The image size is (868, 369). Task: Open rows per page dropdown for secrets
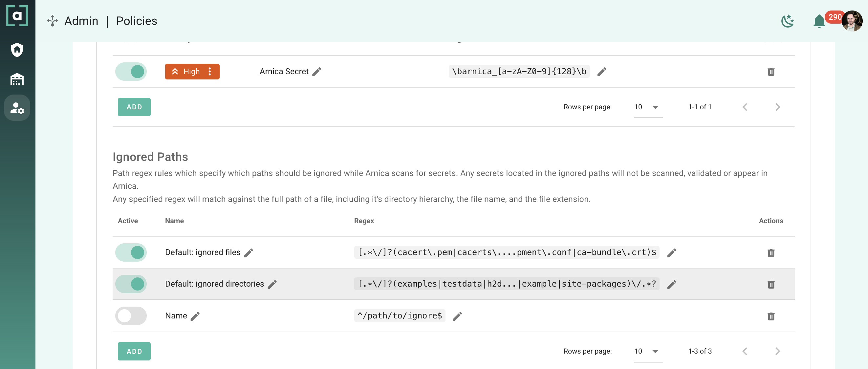pos(648,107)
